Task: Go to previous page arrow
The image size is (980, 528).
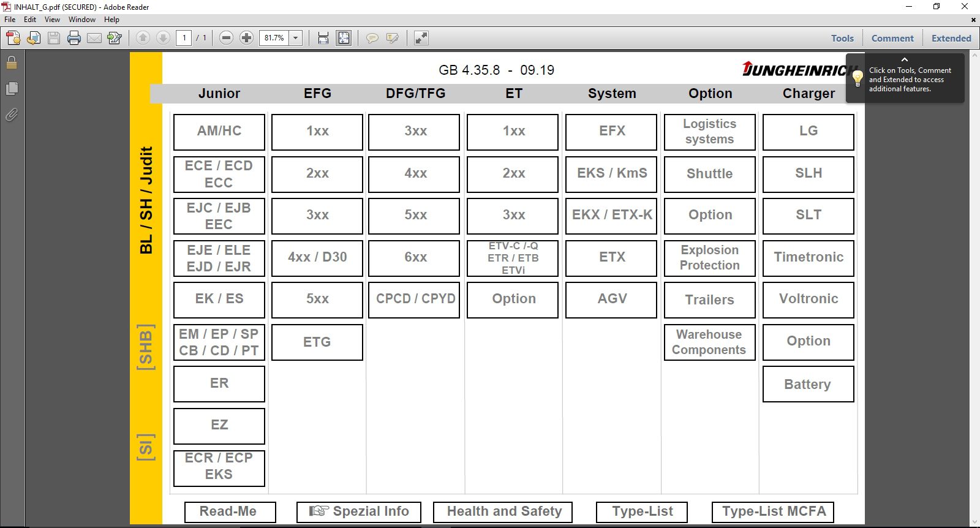Action: (x=143, y=38)
